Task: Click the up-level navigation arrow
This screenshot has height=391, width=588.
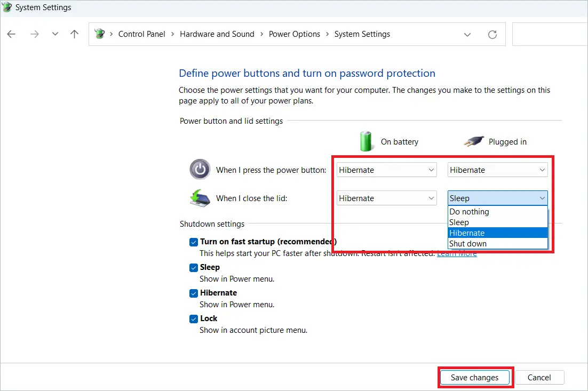Action: coord(74,34)
